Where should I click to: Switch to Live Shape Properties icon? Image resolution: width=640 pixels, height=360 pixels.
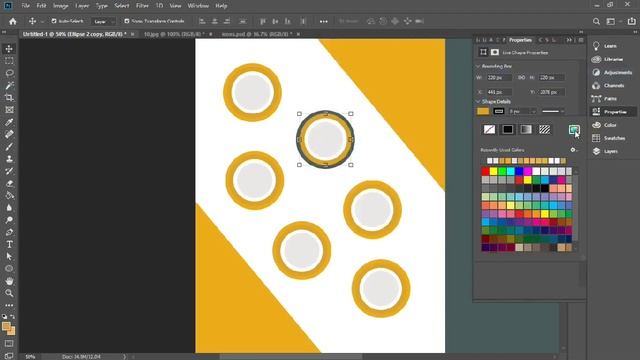pos(483,52)
